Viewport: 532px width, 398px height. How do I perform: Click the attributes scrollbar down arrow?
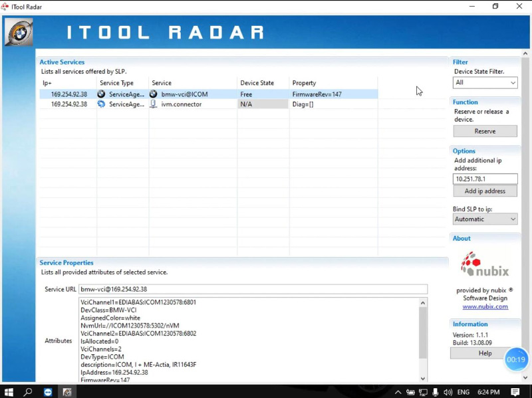click(x=423, y=378)
